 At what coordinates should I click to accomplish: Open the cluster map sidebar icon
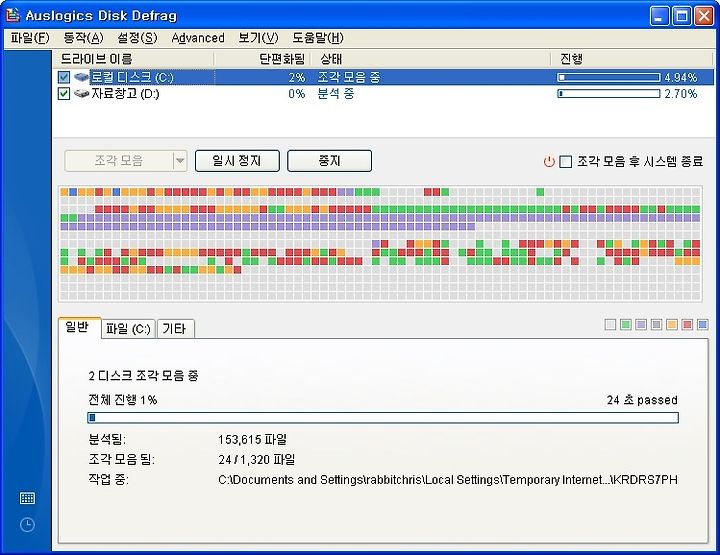28,498
